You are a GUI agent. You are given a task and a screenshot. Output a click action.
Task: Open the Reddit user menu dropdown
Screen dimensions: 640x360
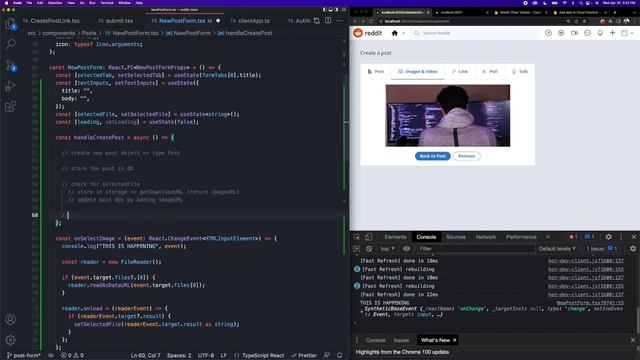(627, 33)
